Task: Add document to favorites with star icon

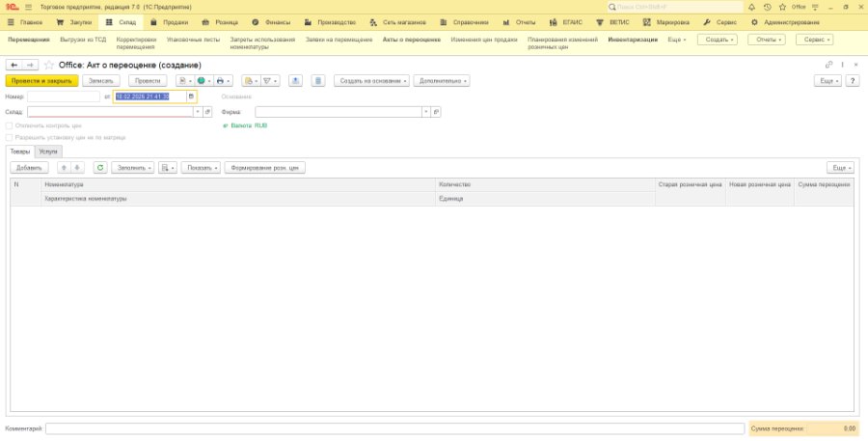Action: [49, 66]
